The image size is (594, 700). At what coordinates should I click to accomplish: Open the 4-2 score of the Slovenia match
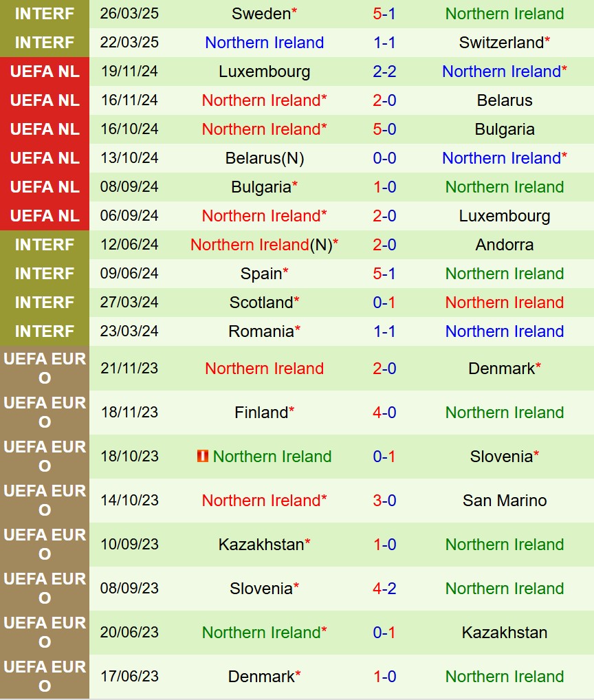384,588
